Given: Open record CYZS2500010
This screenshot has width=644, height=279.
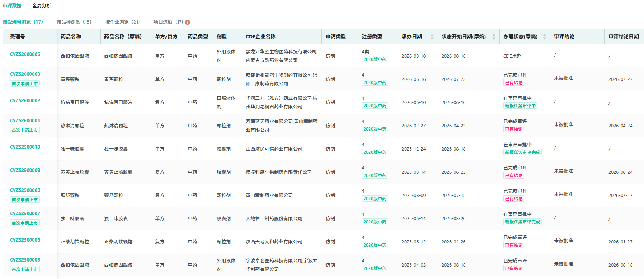Looking at the screenshot, I should [25, 147].
